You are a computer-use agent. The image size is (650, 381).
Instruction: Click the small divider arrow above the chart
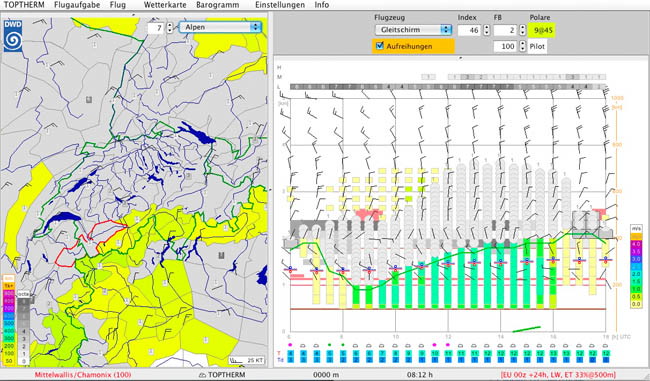(461, 59)
